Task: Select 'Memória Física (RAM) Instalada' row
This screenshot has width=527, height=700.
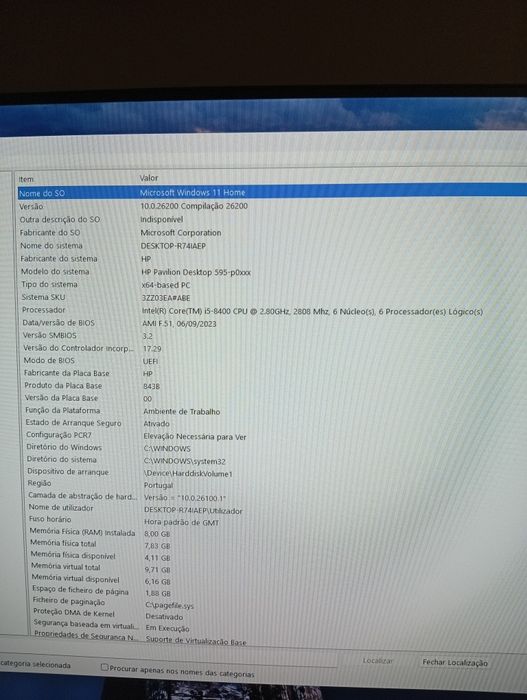Action: pyautogui.click(x=82, y=531)
